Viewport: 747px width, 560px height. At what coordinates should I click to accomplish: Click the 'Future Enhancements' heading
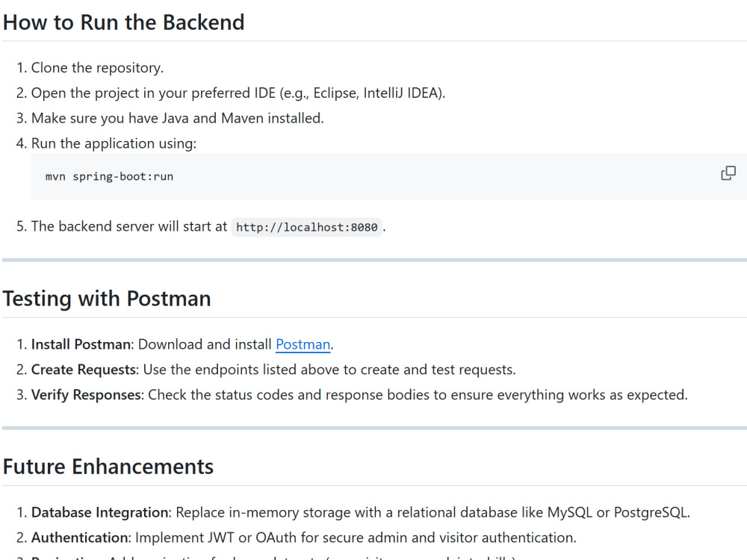(x=108, y=467)
